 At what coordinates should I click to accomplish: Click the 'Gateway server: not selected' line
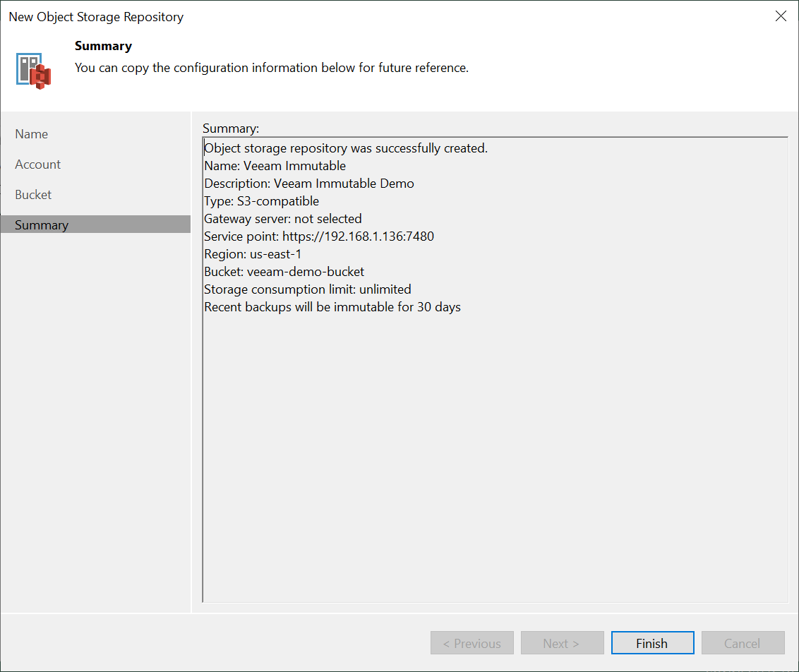(x=283, y=219)
